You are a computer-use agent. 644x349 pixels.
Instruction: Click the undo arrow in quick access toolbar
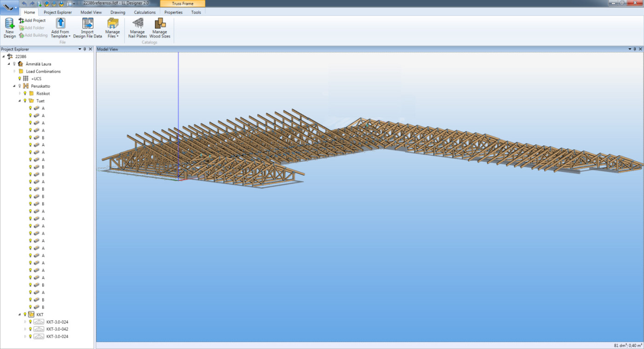pos(24,3)
